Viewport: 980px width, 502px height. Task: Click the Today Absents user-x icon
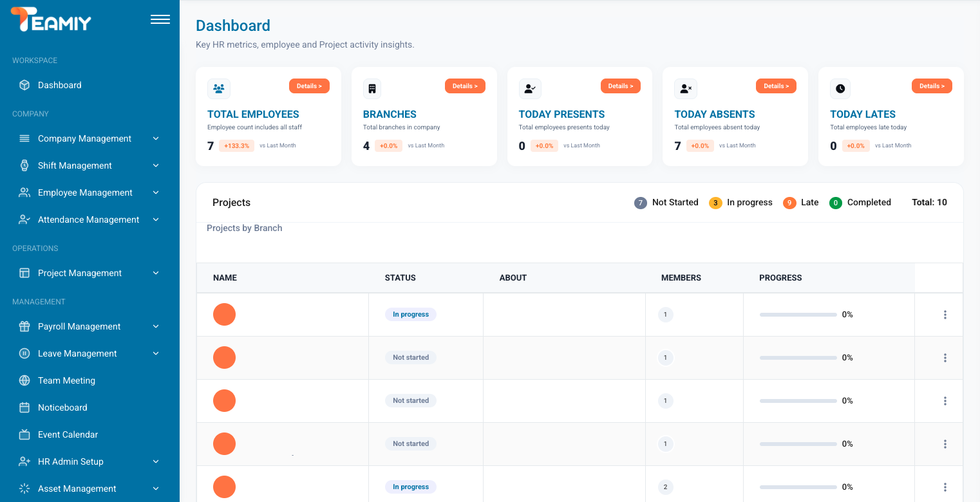[x=686, y=89]
